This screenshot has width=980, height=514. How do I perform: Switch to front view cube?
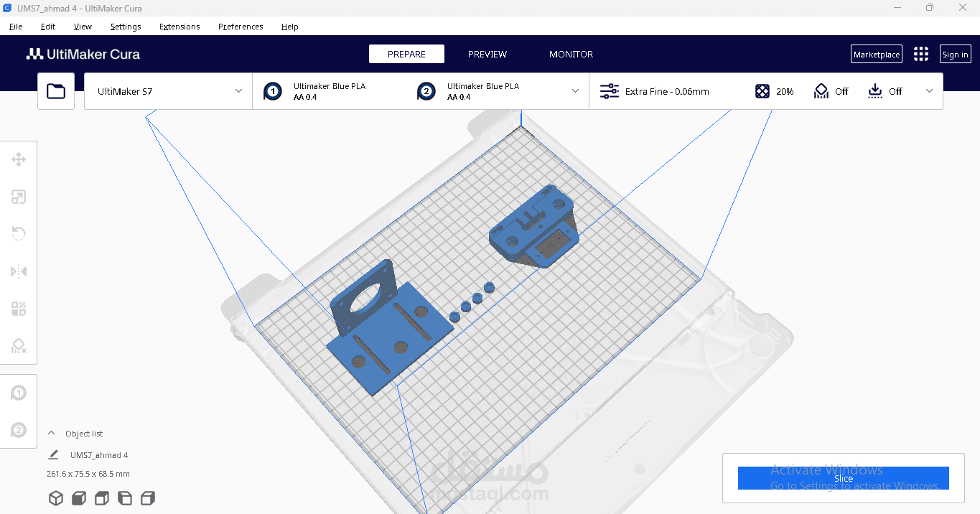(x=79, y=498)
